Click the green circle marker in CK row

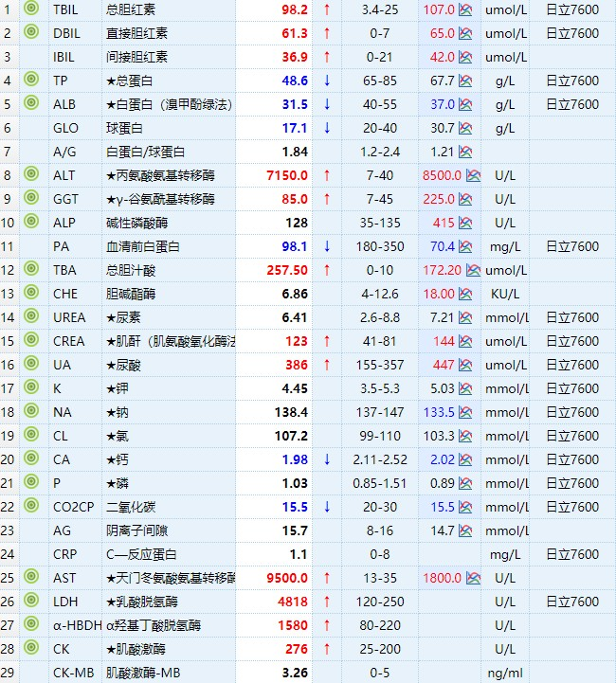click(x=31, y=649)
